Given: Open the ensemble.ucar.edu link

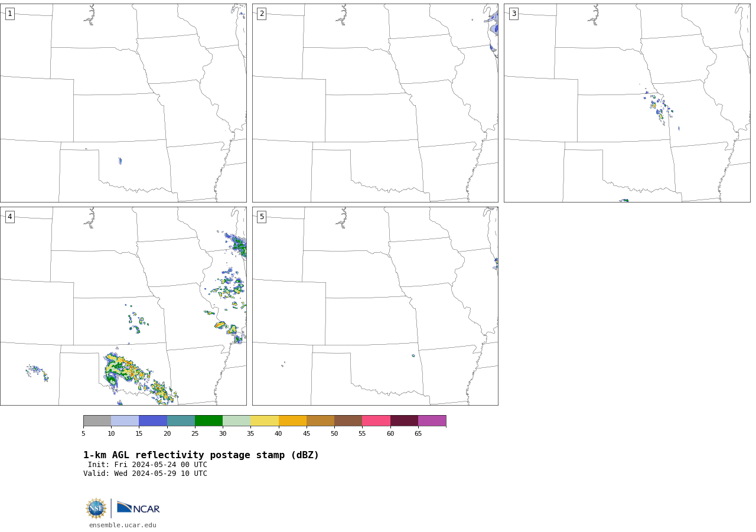Looking at the screenshot, I should pos(123,525).
